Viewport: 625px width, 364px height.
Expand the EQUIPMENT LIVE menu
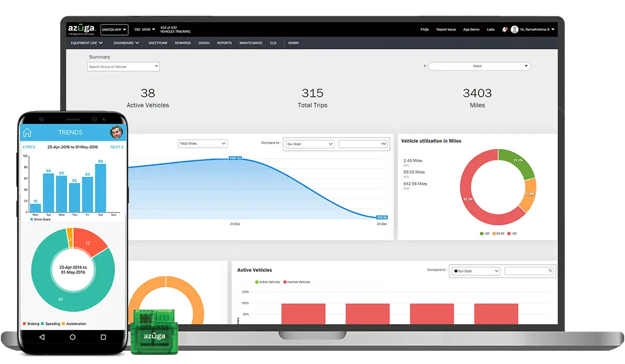point(87,43)
